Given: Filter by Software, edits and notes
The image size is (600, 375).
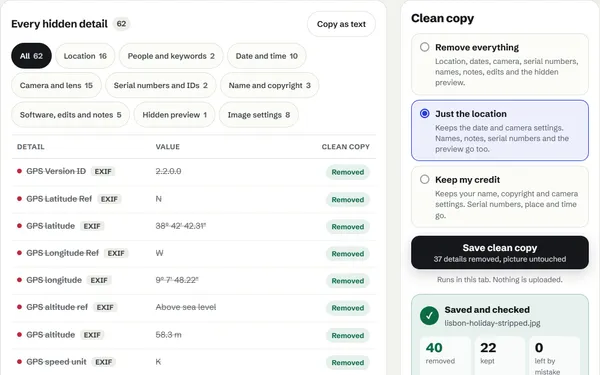Looking at the screenshot, I should tap(70, 115).
